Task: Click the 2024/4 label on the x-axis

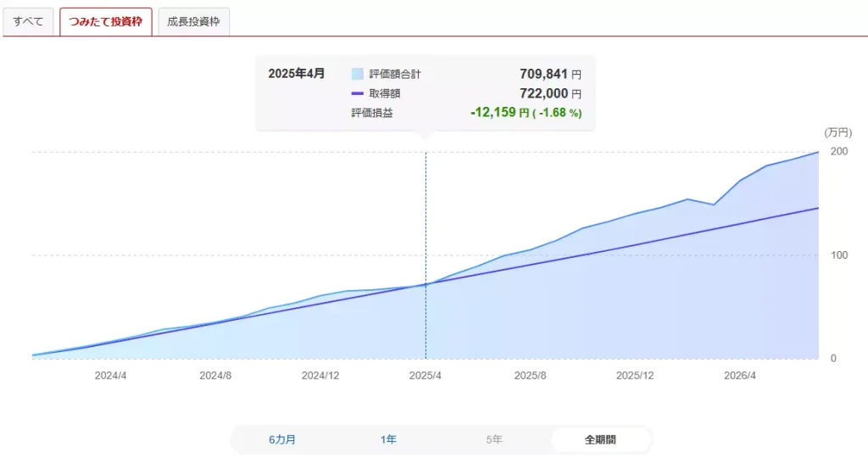Action: point(111,375)
